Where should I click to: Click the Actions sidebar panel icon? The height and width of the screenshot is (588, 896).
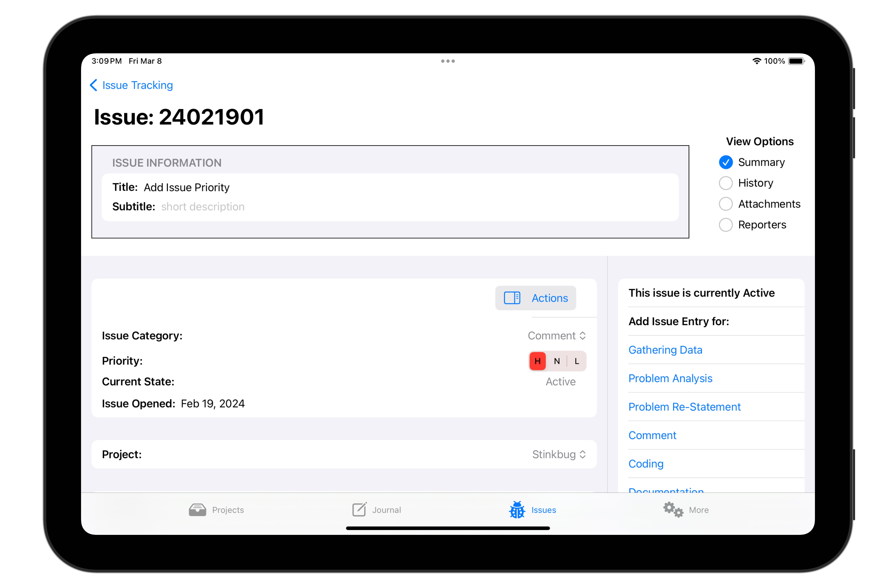[512, 298]
